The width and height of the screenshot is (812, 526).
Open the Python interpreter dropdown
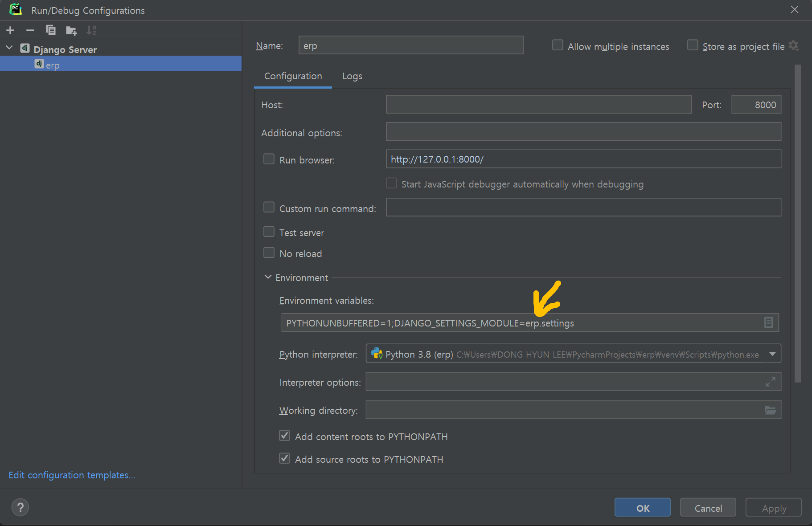tap(772, 354)
